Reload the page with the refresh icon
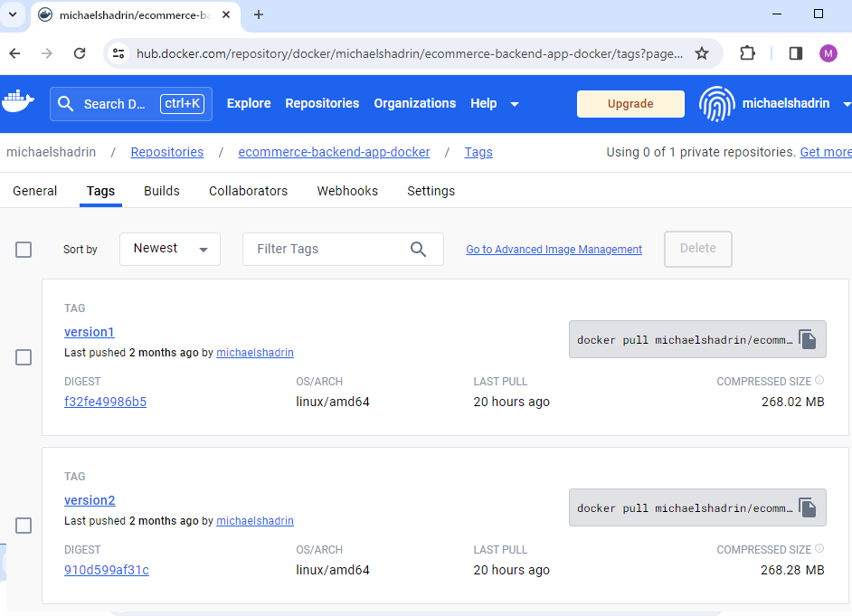Image resolution: width=852 pixels, height=616 pixels. click(80, 53)
